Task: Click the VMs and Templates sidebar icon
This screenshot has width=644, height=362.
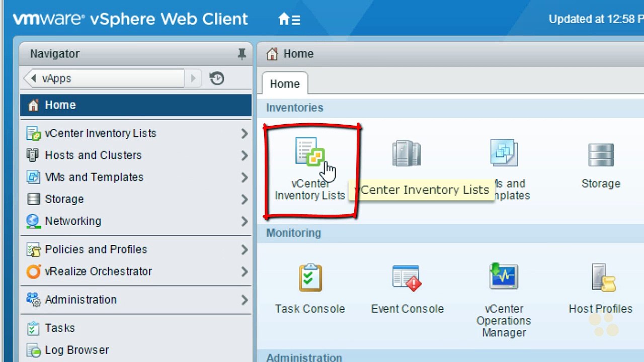Action: click(x=33, y=177)
